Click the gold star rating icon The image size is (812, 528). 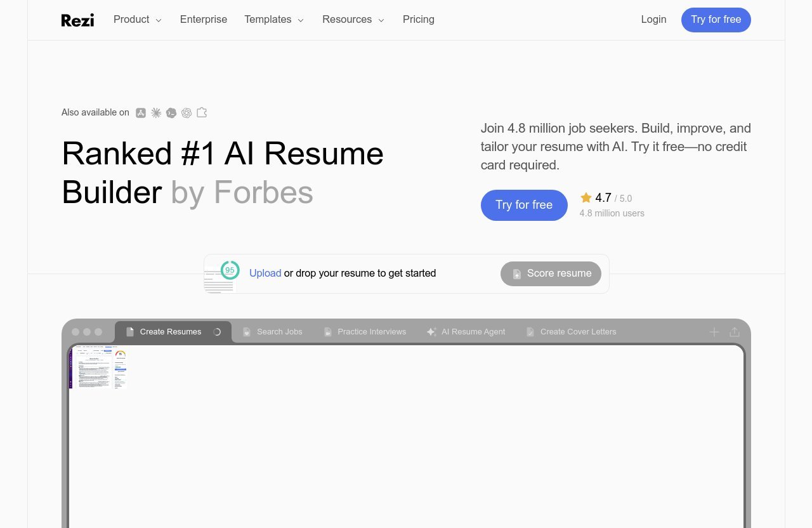click(586, 198)
